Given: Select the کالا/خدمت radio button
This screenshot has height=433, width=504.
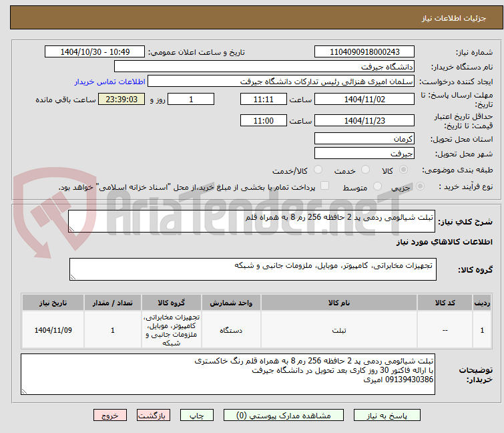Looking at the screenshot, I should 318,170.
